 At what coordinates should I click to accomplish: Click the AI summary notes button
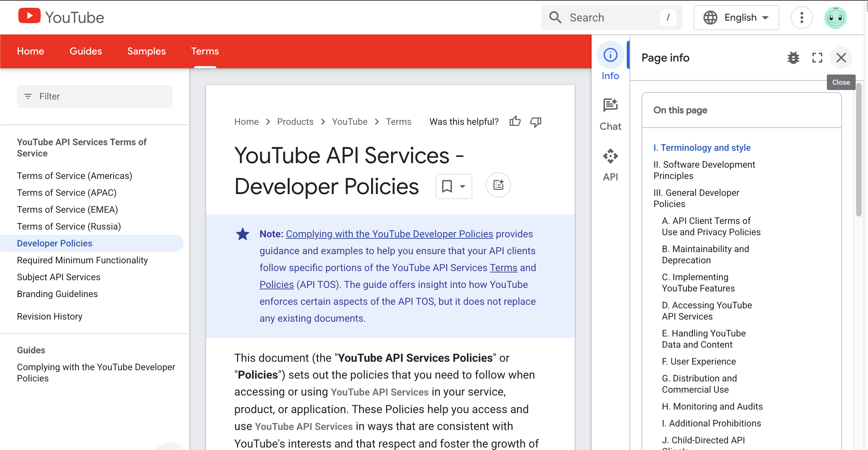pos(498,185)
